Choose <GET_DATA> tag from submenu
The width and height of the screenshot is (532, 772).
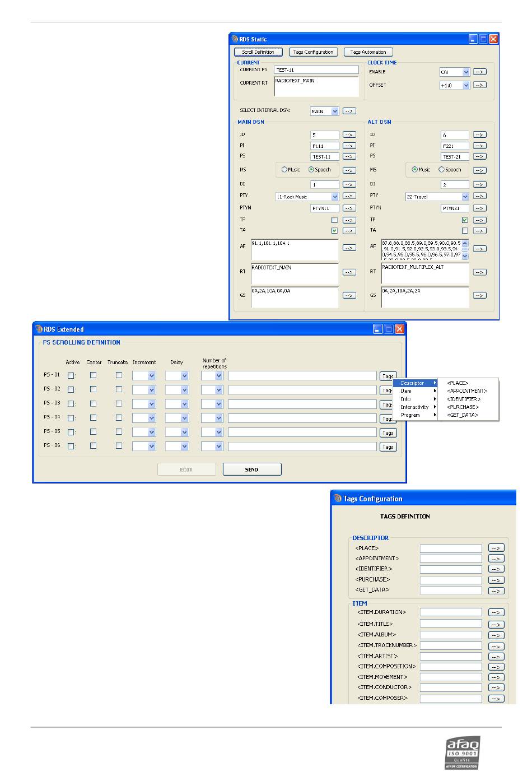tap(463, 415)
